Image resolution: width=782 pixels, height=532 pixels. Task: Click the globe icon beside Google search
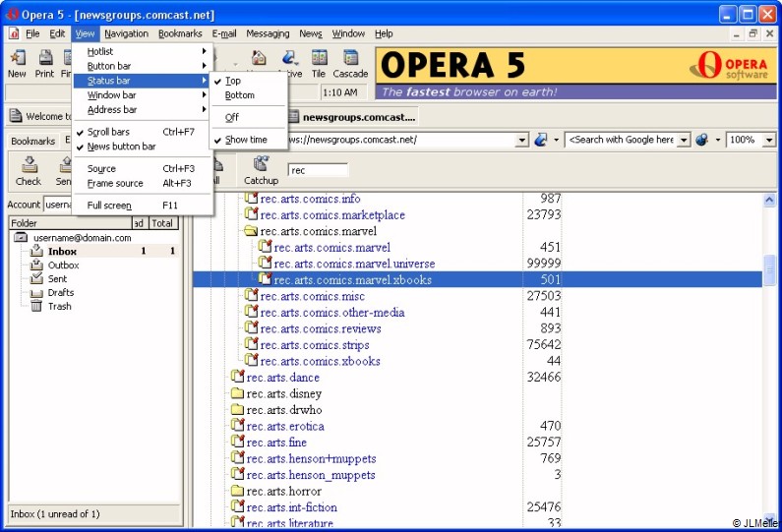701,140
